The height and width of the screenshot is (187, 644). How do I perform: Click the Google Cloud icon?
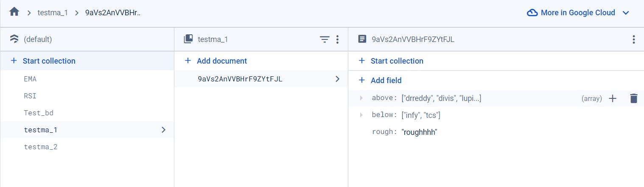click(532, 13)
